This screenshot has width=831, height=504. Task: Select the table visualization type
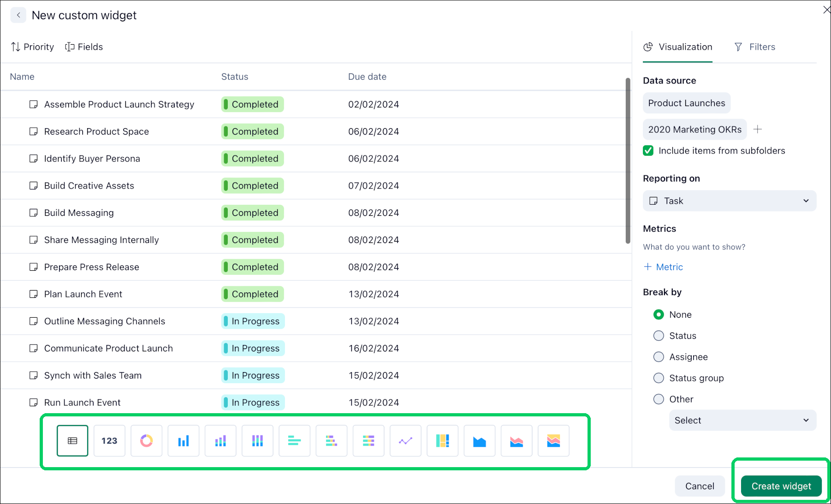pyautogui.click(x=72, y=440)
